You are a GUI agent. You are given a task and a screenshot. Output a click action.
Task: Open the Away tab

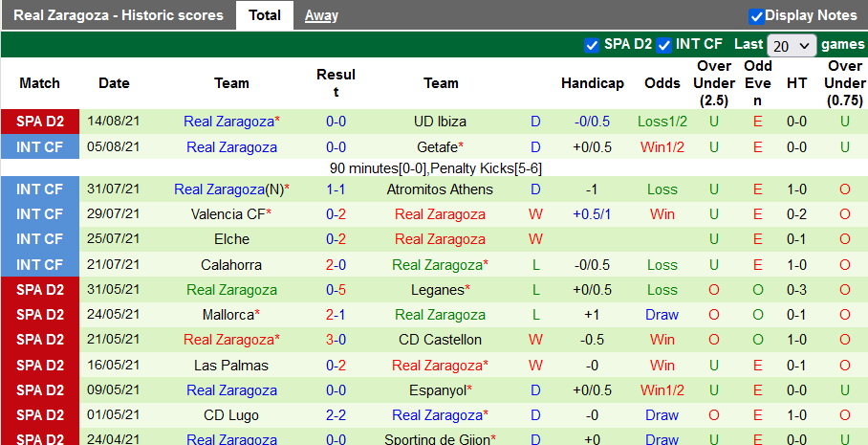coord(321,16)
